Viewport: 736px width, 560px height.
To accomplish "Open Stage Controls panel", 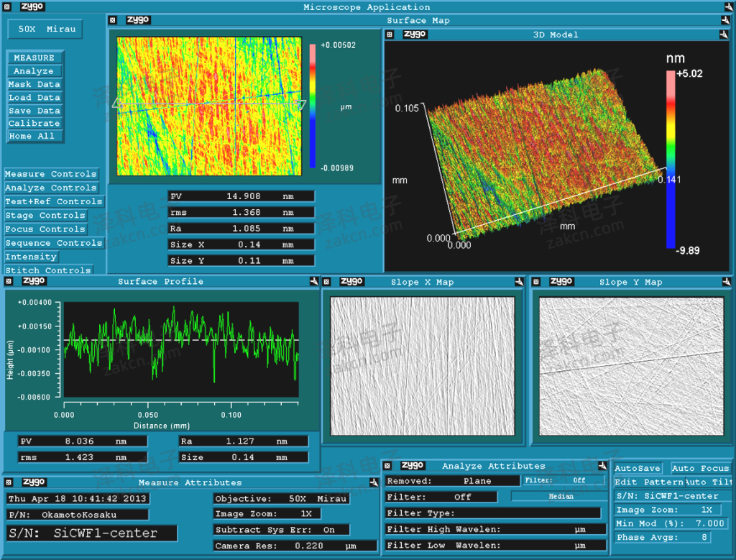I will (45, 216).
